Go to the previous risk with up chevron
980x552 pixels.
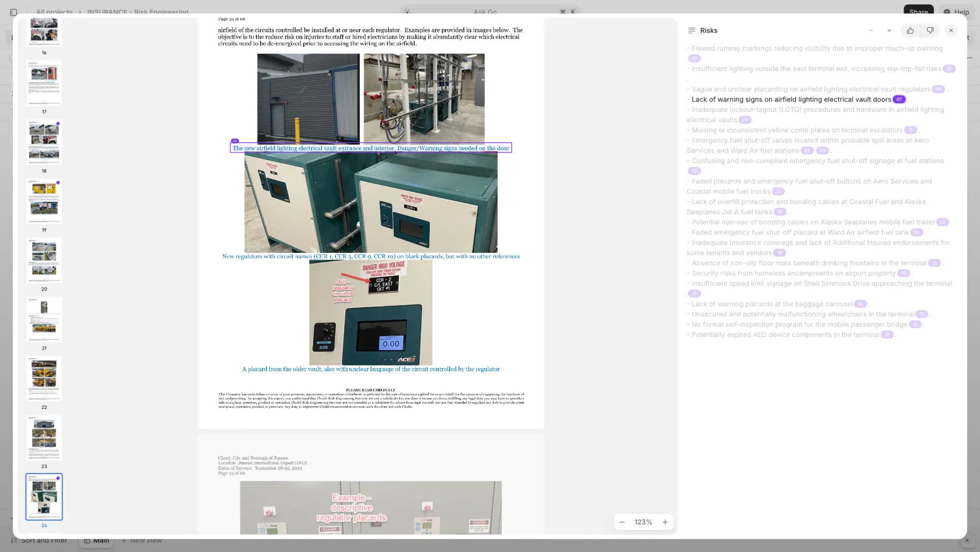(871, 31)
